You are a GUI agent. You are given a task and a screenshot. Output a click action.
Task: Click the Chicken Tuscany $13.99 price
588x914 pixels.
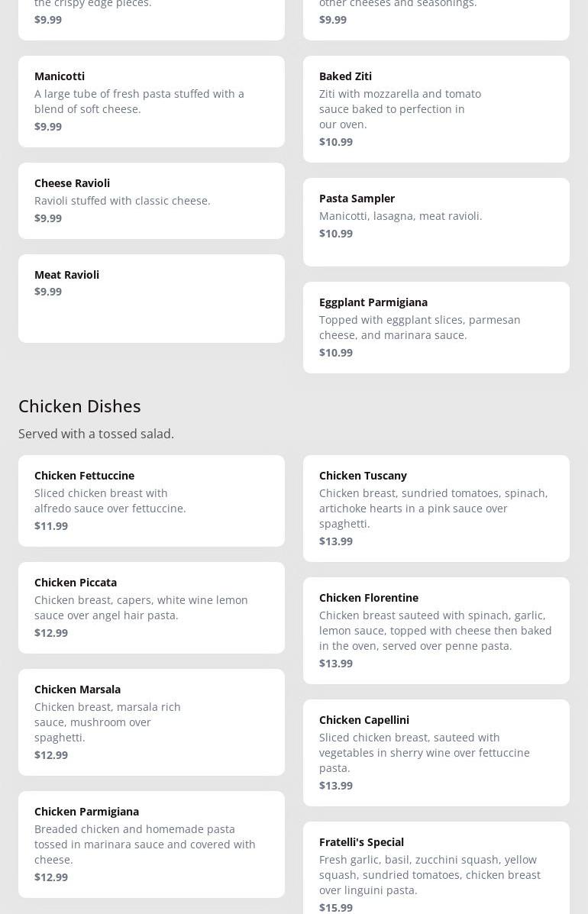(336, 541)
